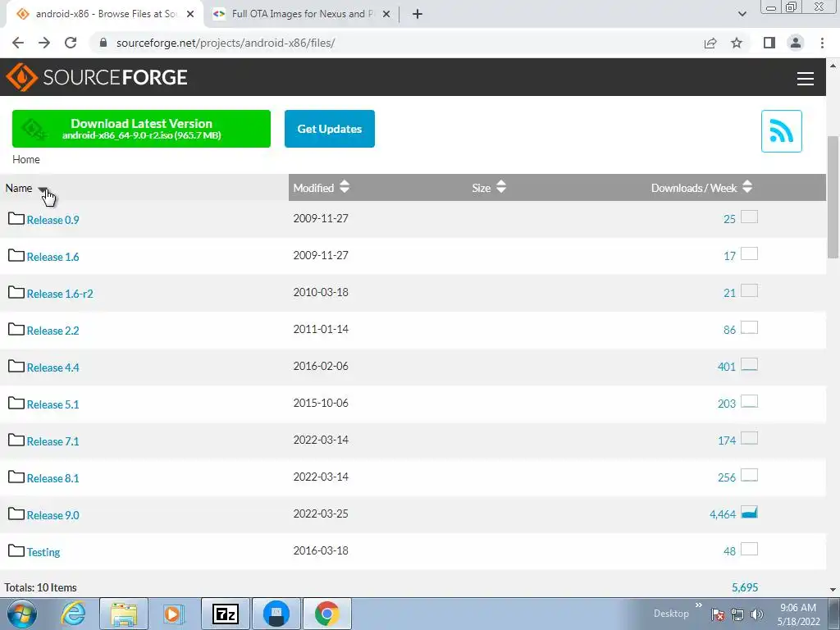This screenshot has height=630, width=840.
Task: Sort the file list by Modified
Action: (x=322, y=188)
